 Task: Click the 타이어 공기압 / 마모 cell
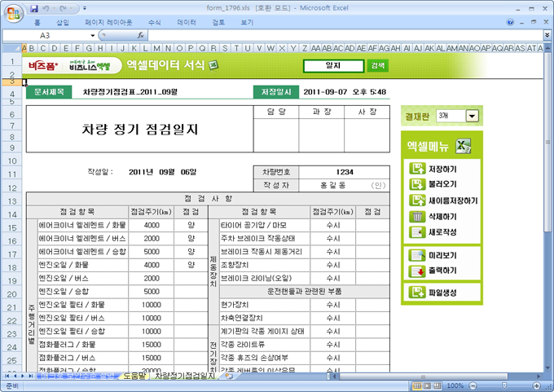[265, 225]
